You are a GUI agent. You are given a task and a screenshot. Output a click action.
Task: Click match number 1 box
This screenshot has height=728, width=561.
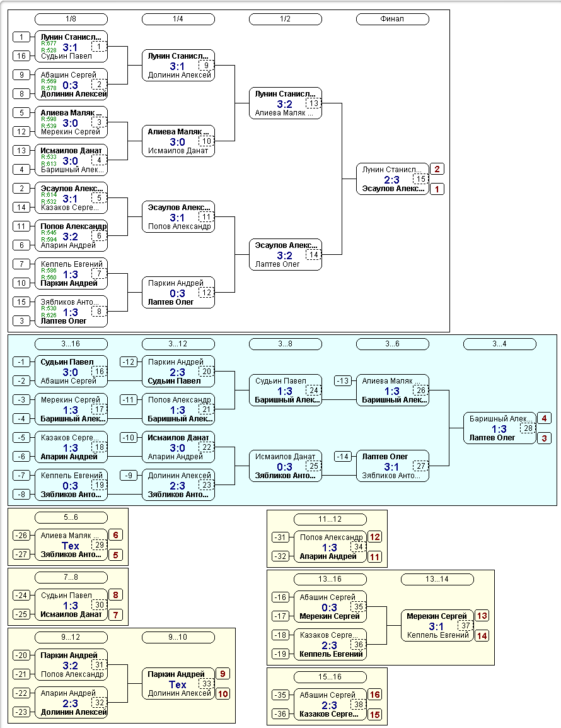pos(99,47)
